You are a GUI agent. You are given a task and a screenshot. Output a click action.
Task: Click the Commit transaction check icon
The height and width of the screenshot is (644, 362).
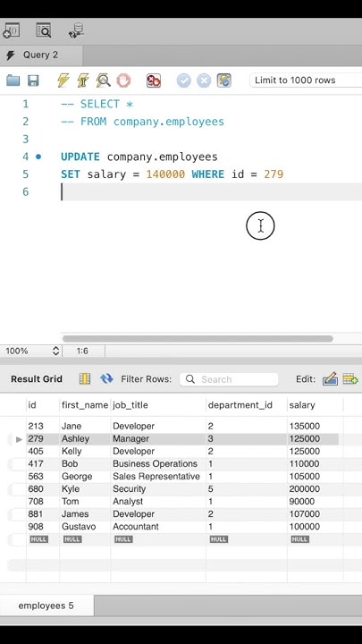click(x=184, y=80)
